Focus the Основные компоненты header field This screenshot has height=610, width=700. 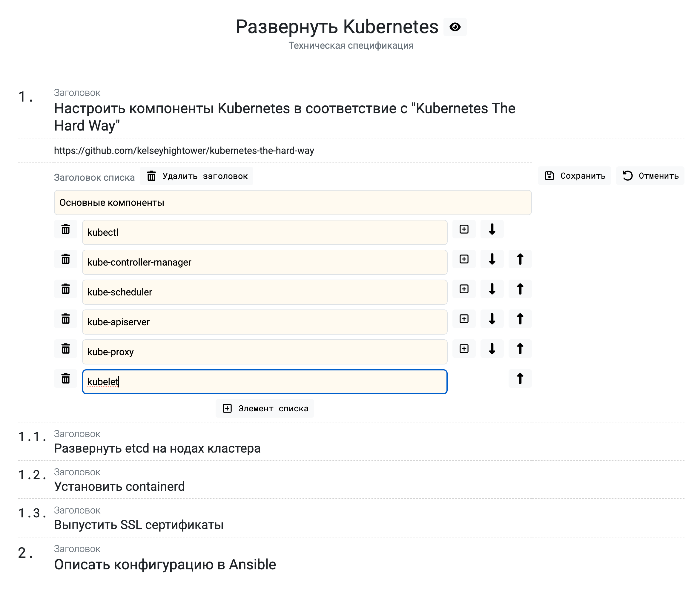coord(293,203)
